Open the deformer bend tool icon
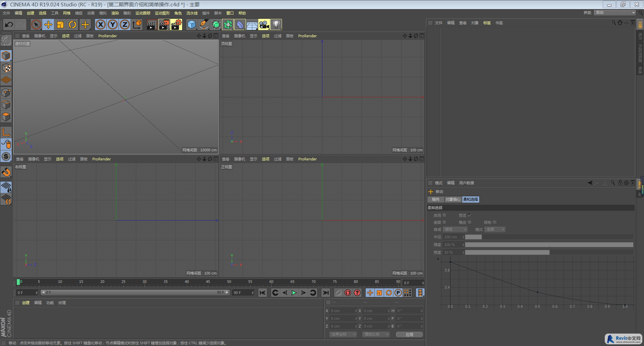Viewport: 644px width, 346px height. [x=240, y=24]
